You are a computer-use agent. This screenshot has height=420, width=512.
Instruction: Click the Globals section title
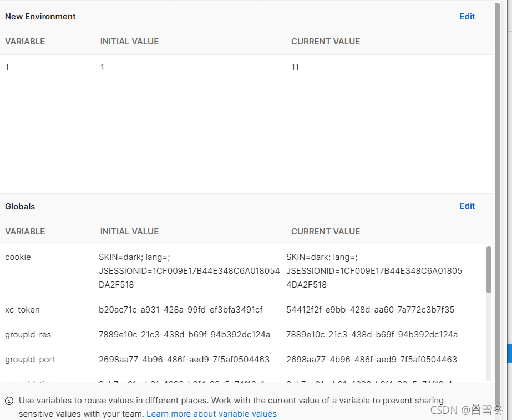[x=20, y=207]
